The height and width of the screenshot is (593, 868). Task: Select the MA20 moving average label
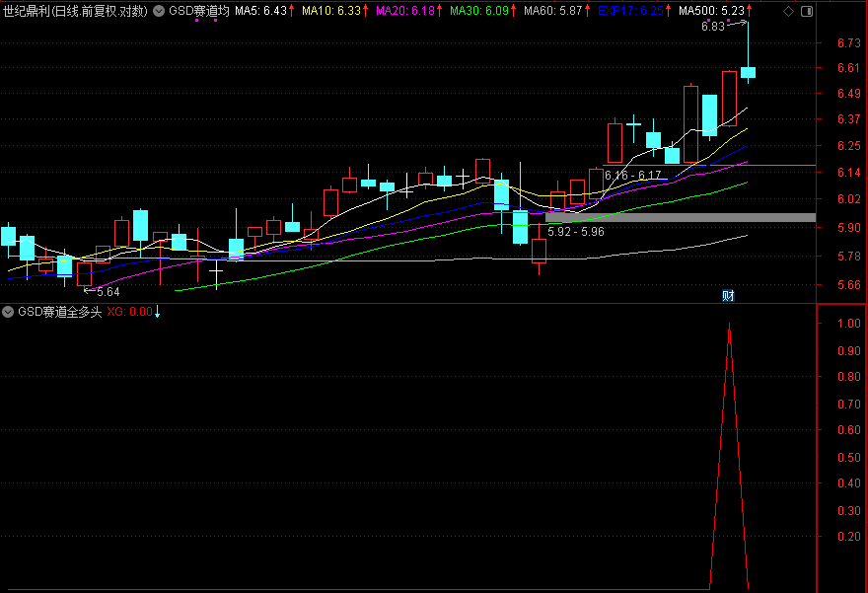click(404, 11)
